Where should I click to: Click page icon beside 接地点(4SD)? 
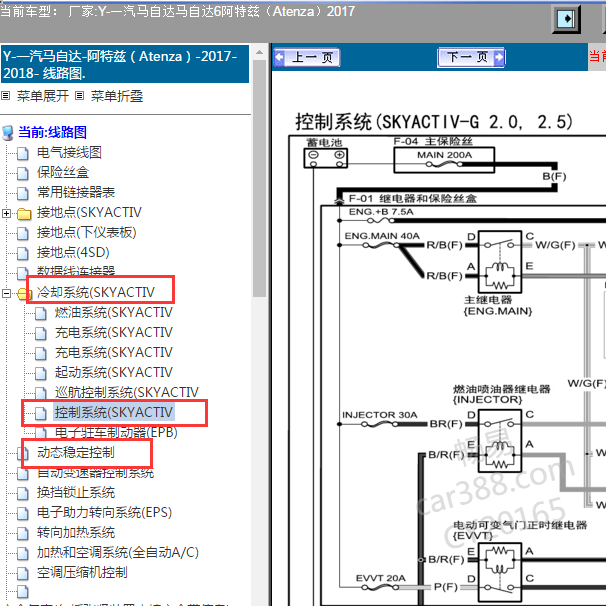(x=23, y=254)
